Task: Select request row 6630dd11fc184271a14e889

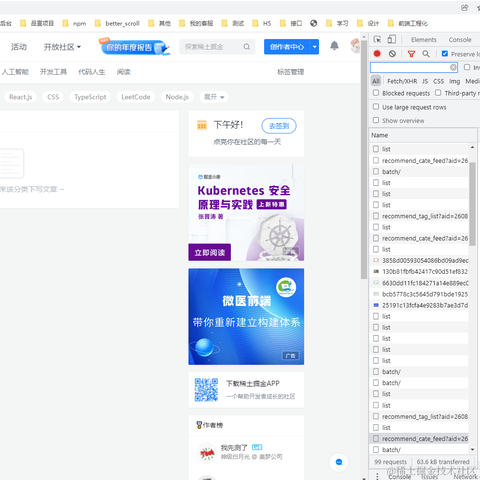Action: tap(419, 283)
